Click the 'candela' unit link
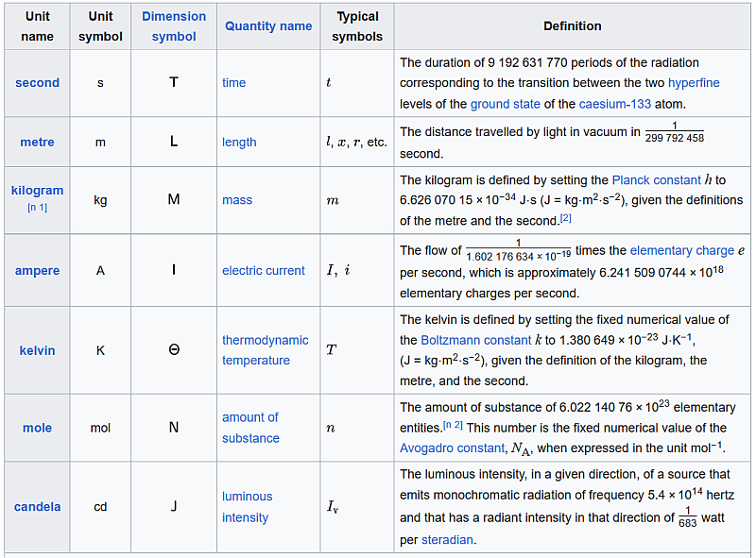This screenshot has height=558, width=756. coord(37,507)
